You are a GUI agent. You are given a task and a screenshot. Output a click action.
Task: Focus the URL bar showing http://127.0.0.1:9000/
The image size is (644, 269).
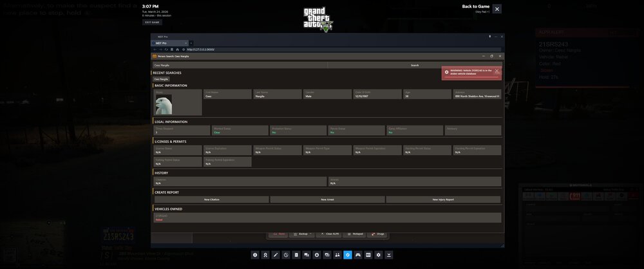(x=343, y=50)
